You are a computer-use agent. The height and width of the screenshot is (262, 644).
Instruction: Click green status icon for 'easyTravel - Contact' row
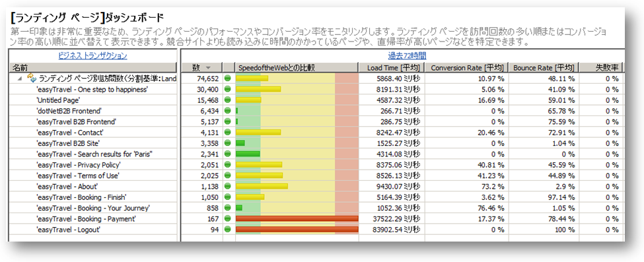(227, 132)
